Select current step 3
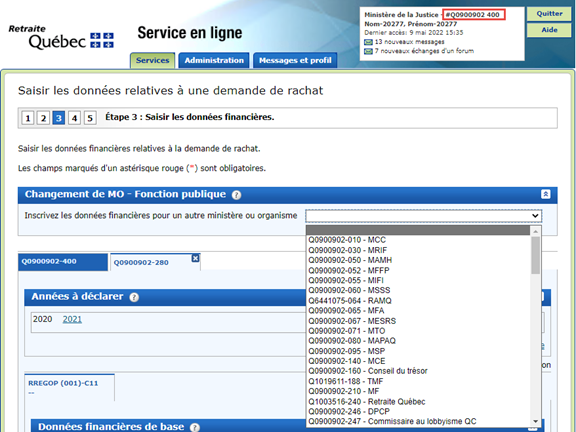The width and height of the screenshot is (576, 432). click(x=59, y=118)
